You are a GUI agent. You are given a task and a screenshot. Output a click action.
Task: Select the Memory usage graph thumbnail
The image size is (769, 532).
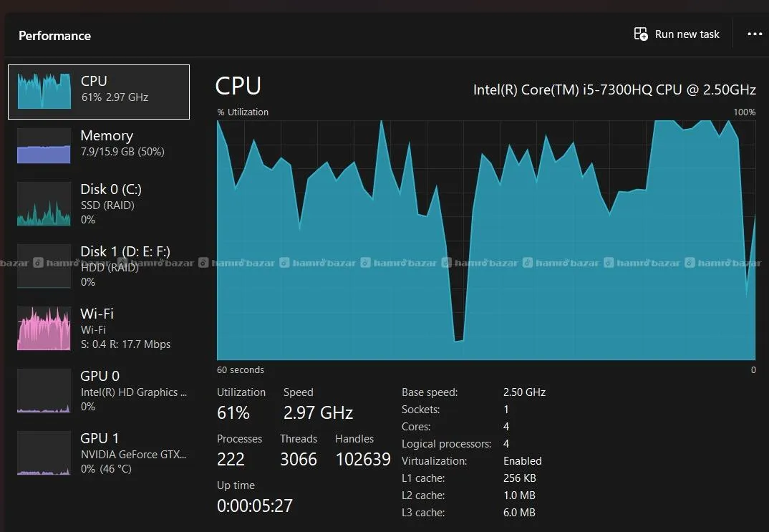pos(44,146)
